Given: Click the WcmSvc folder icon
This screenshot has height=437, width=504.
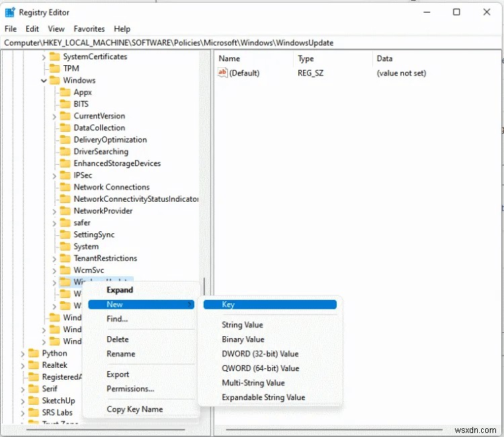Looking at the screenshot, I should pos(65,270).
